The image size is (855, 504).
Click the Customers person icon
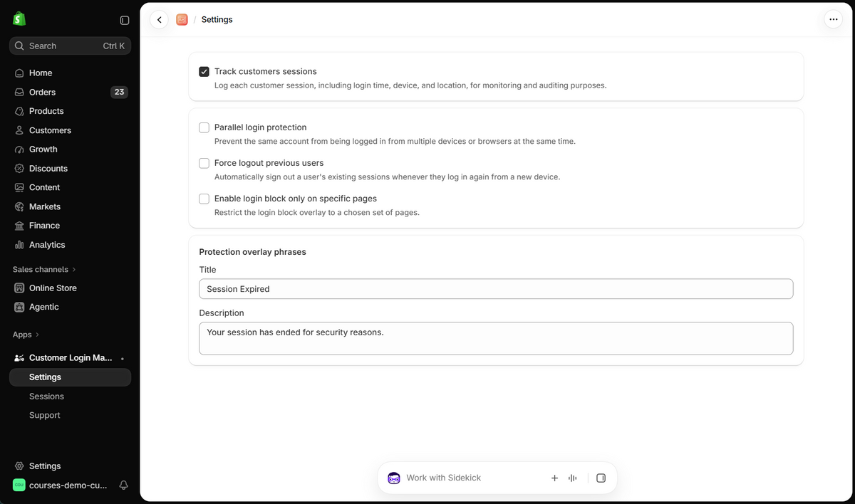(x=20, y=131)
